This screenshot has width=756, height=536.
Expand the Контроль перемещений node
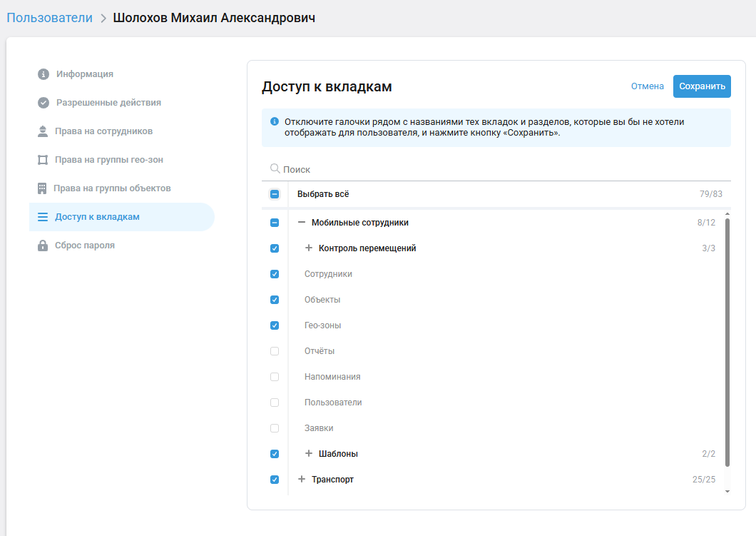(309, 248)
